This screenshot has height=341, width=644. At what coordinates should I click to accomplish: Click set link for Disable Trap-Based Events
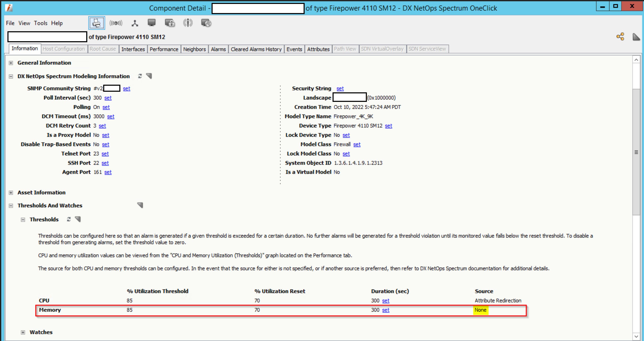(x=105, y=144)
